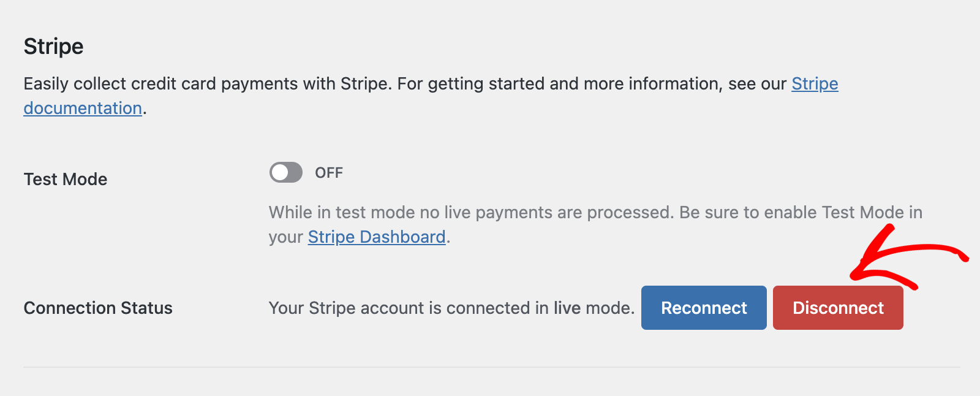Click the gray Test Mode slider control
This screenshot has width=980, height=396.
coord(285,172)
